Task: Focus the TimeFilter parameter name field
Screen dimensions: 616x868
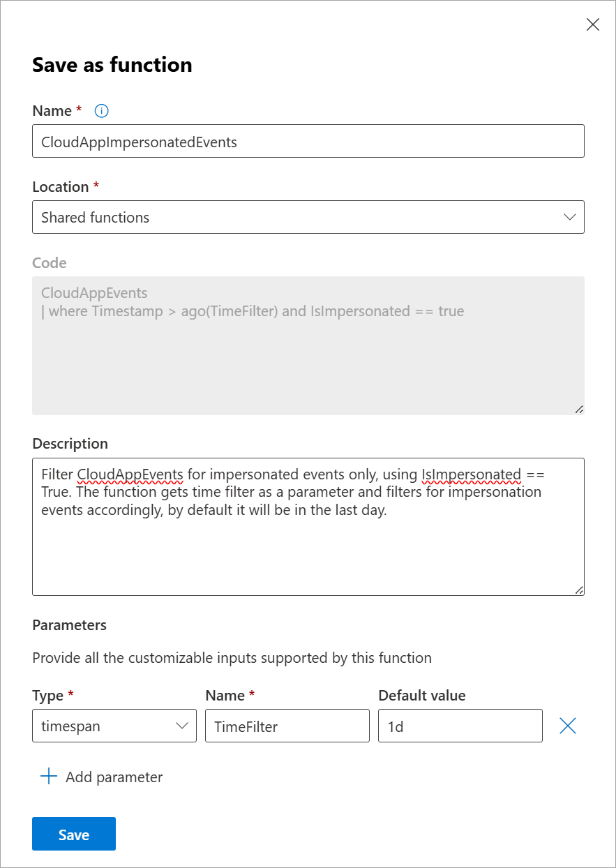Action: [x=287, y=726]
